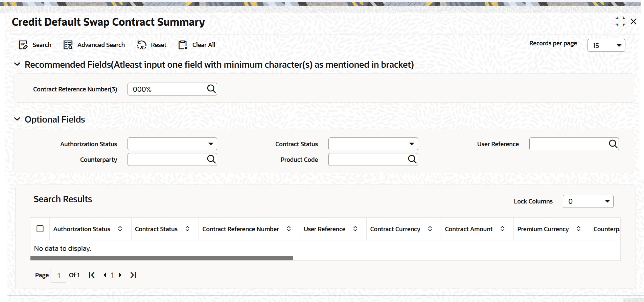This screenshot has width=644, height=302.
Task: Click the Reset icon
Action: click(141, 45)
